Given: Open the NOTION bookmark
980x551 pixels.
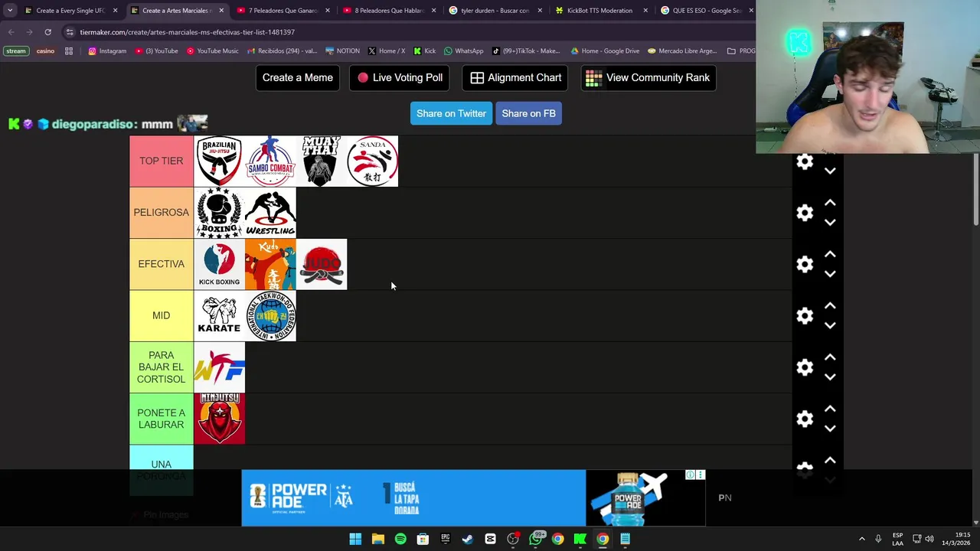Looking at the screenshot, I should (x=342, y=51).
